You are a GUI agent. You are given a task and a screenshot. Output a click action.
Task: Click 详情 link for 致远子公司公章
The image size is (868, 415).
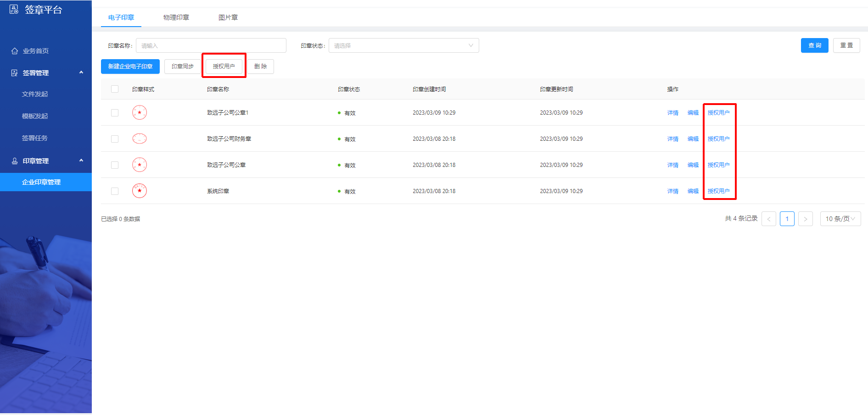(672, 165)
